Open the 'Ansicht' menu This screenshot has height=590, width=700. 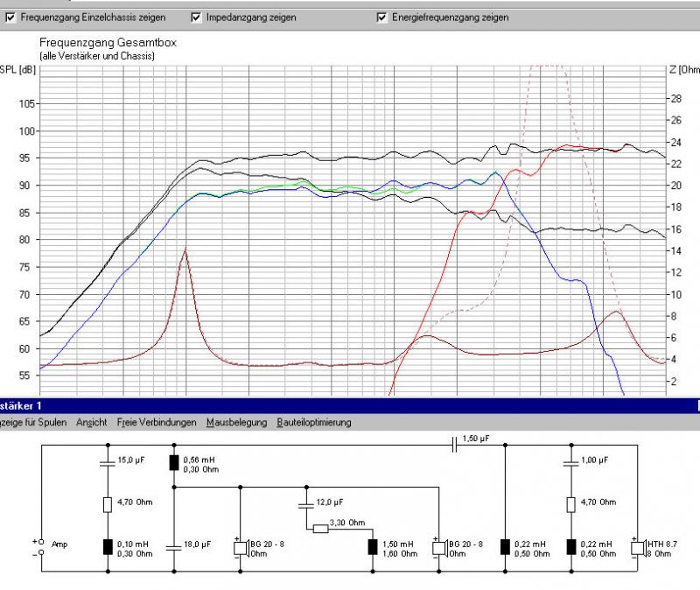click(x=91, y=423)
